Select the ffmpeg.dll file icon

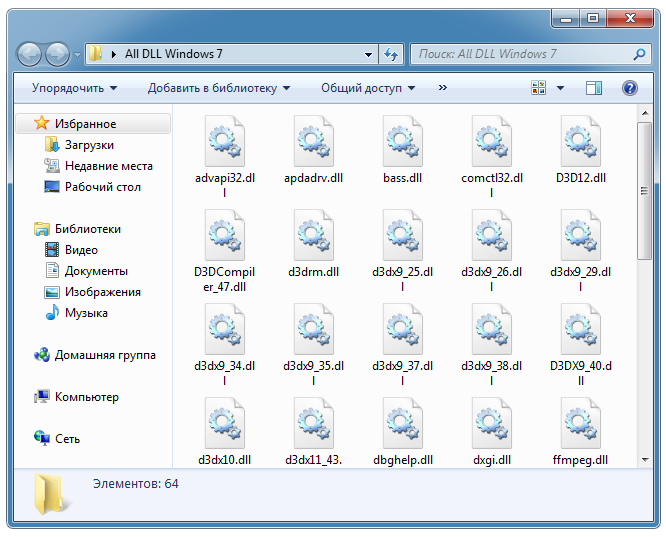pyautogui.click(x=581, y=424)
